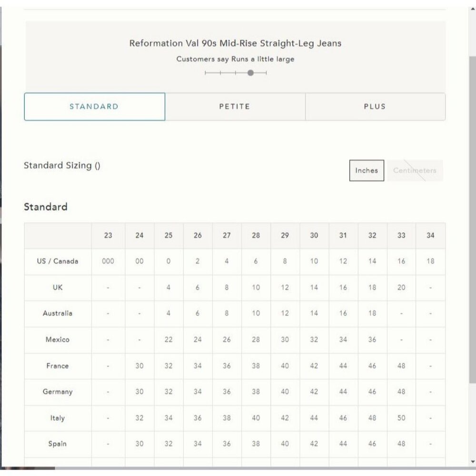Screen dimensions: 476x476
Task: Click the Standard table heading
Action: click(46, 207)
